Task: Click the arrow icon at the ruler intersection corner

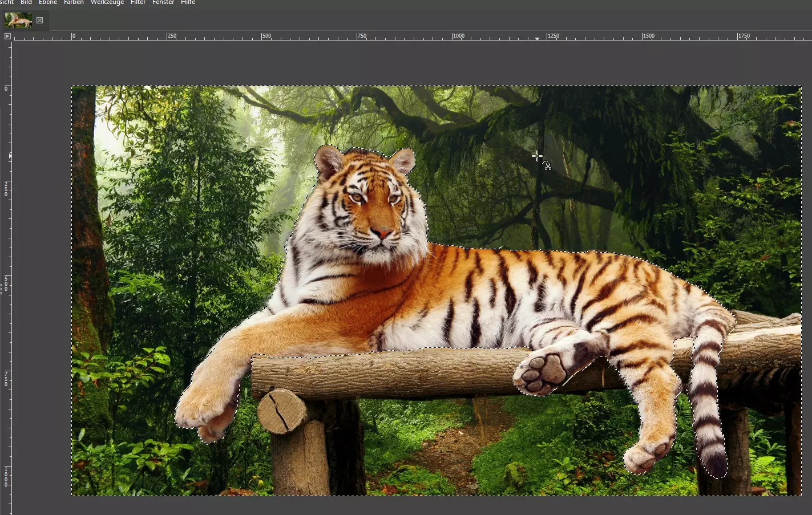Action: pyautogui.click(x=7, y=35)
